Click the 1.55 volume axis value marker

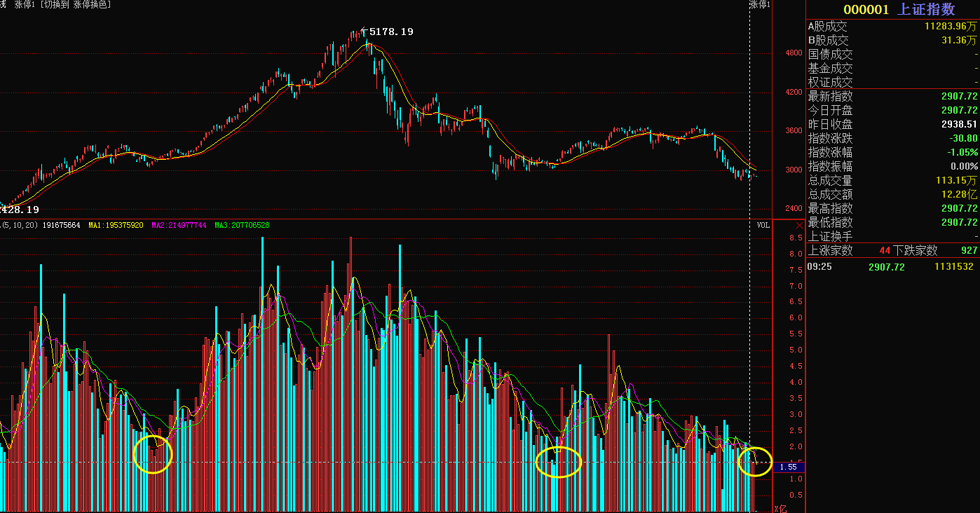pos(788,467)
